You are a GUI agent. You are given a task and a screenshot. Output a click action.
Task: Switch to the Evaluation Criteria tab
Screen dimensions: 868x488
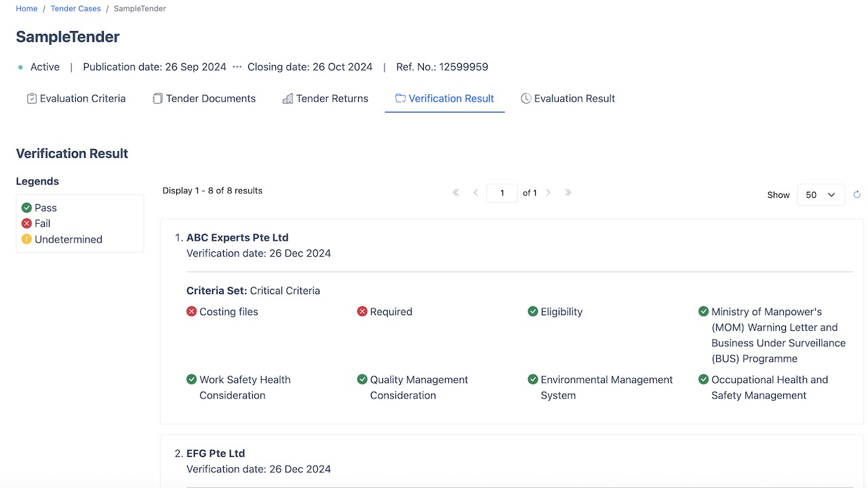76,98
